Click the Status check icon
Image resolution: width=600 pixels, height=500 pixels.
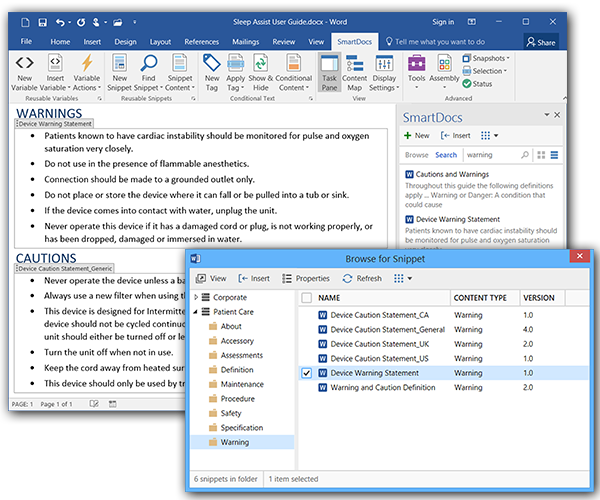[x=466, y=83]
